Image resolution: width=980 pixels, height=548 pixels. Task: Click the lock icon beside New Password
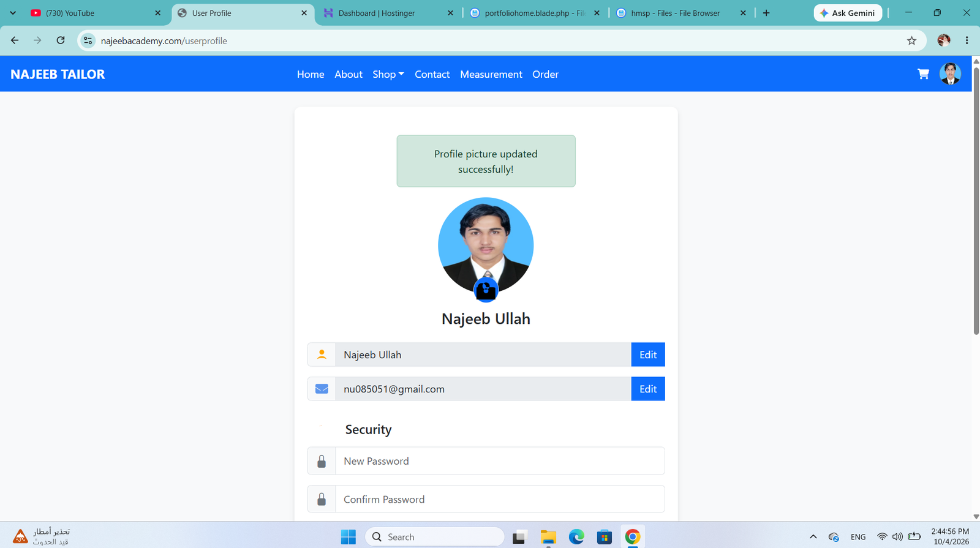(322, 461)
